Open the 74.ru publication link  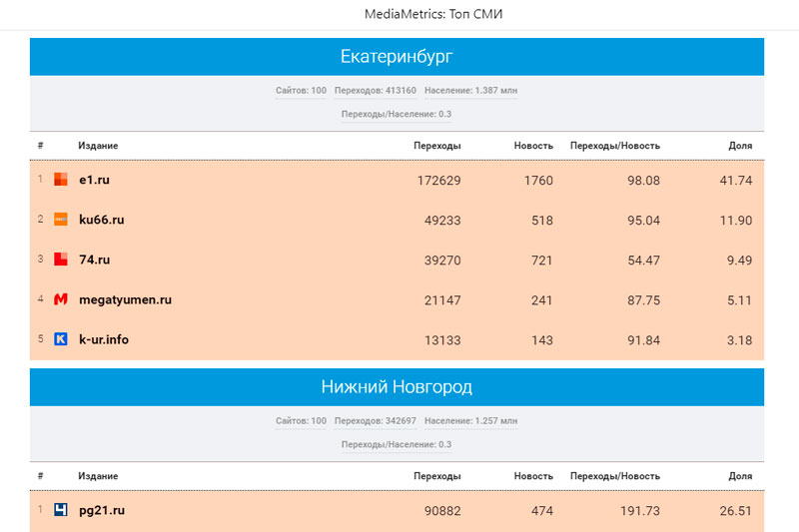[94, 260]
